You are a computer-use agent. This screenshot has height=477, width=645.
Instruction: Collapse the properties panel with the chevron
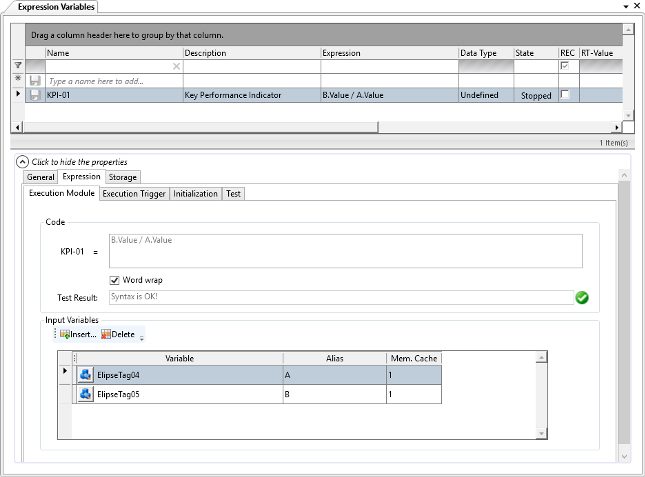click(x=22, y=162)
